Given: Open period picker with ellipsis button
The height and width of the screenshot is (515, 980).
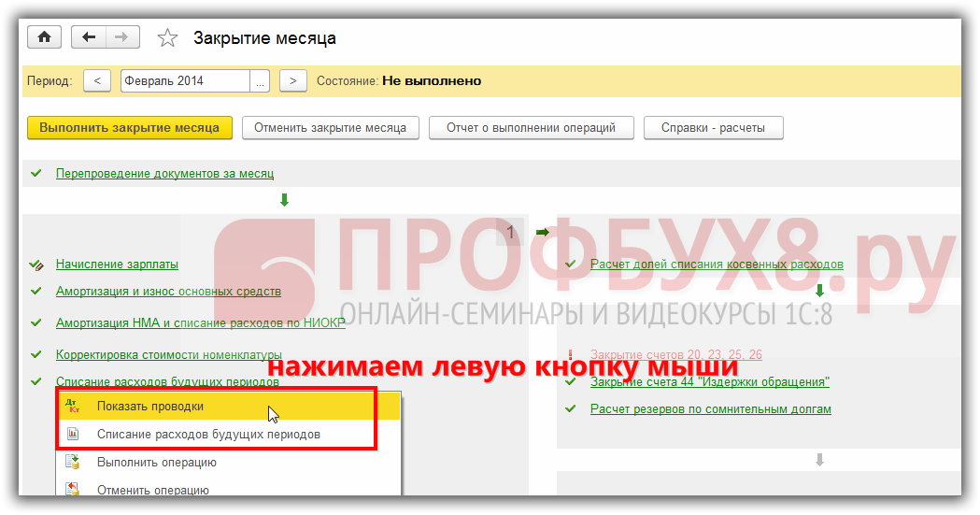Looking at the screenshot, I should 260,81.
